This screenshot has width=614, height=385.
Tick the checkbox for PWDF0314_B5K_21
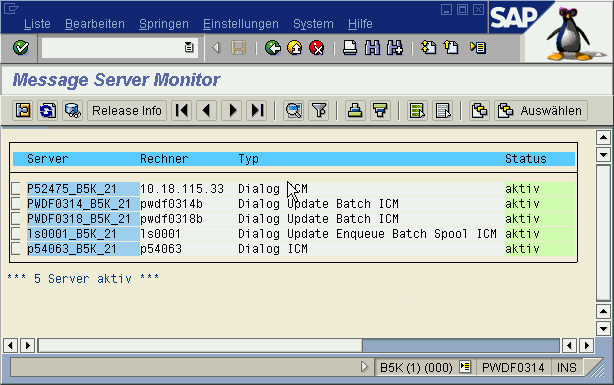tap(16, 203)
